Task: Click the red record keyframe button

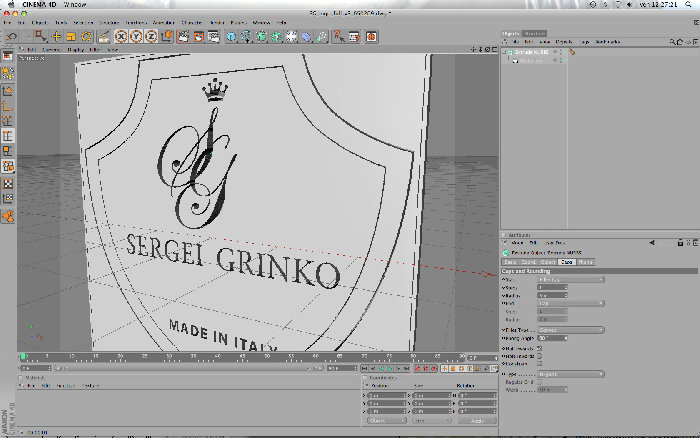Action: (417, 368)
